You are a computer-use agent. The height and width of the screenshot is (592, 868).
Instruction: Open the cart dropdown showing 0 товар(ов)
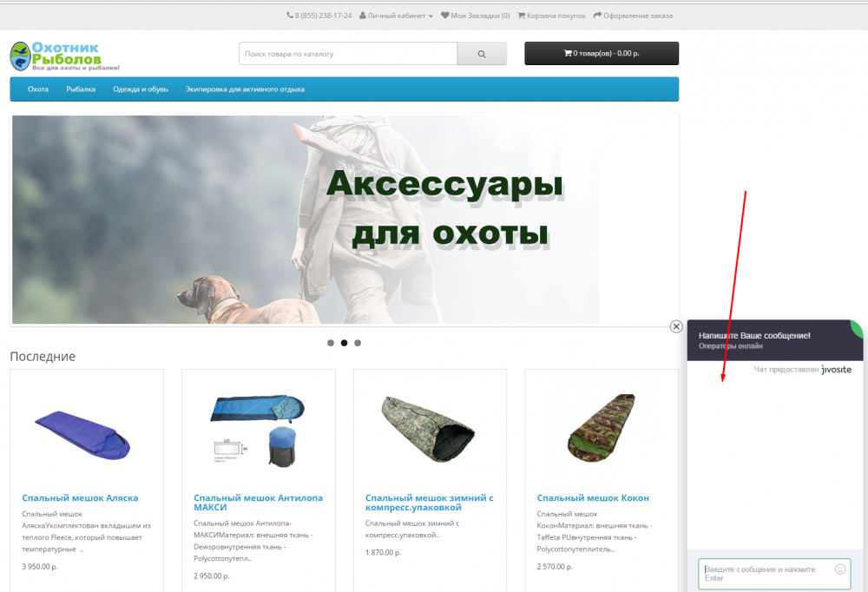click(602, 54)
